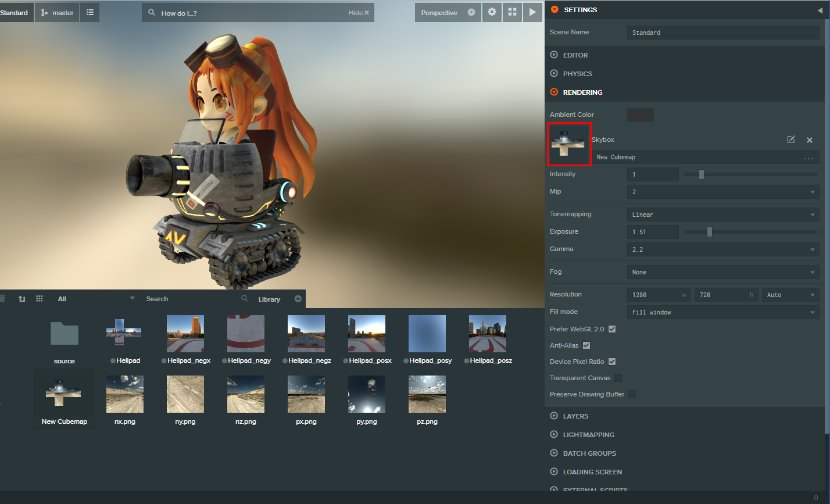Image resolution: width=830 pixels, height=504 pixels.
Task: Launch the scene with the play button
Action: pyautogui.click(x=532, y=13)
